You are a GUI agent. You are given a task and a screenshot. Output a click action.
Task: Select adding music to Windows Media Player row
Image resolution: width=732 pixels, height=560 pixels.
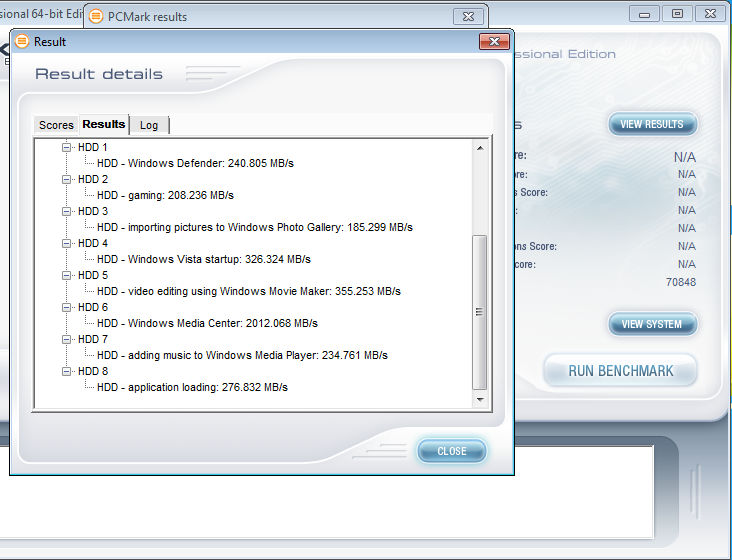pyautogui.click(x=242, y=356)
